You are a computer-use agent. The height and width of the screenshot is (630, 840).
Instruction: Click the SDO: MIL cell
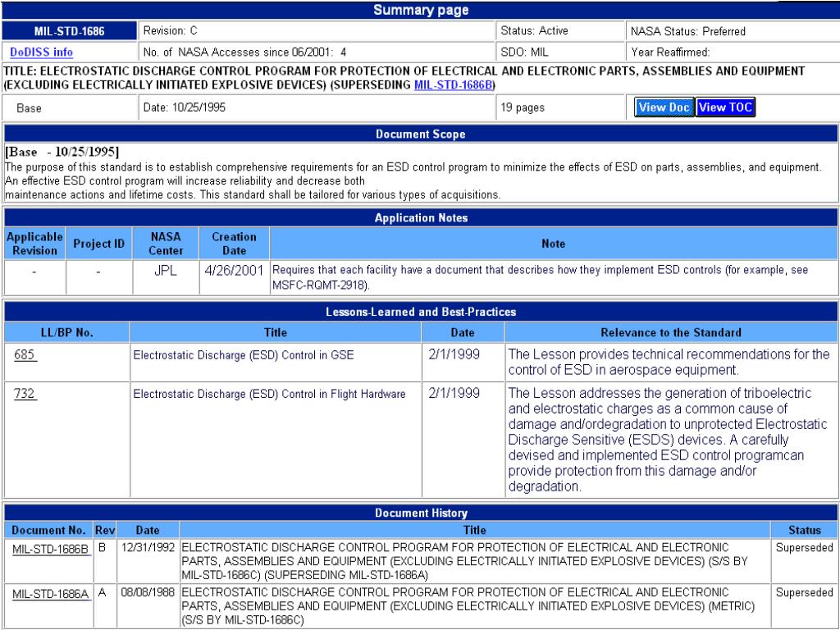(x=560, y=52)
